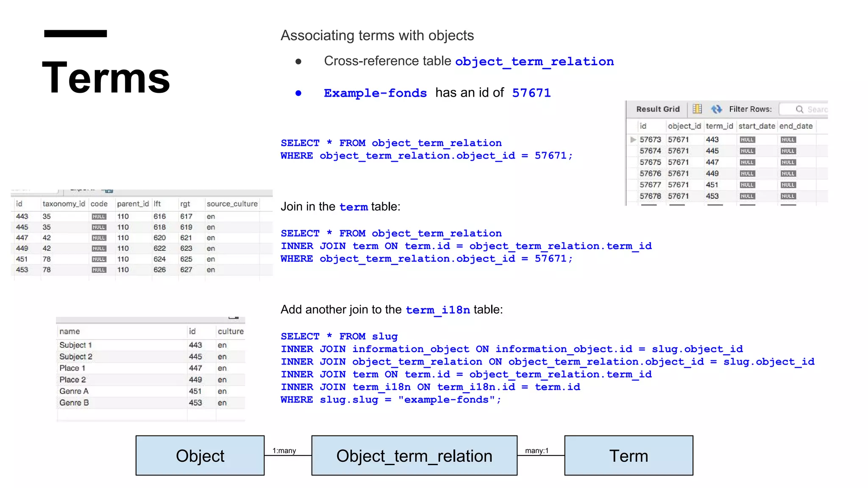Click the Object_term_relation diagram box

tap(414, 455)
